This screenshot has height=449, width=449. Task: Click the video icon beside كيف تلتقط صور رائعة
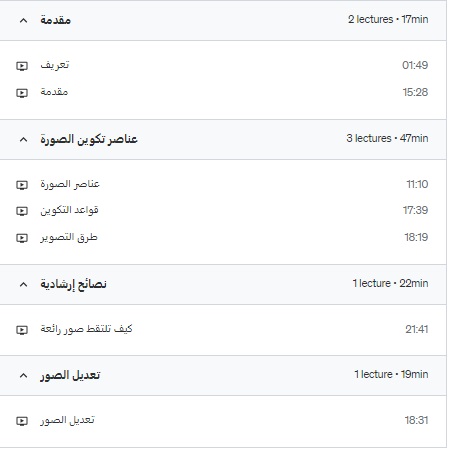coord(22,330)
